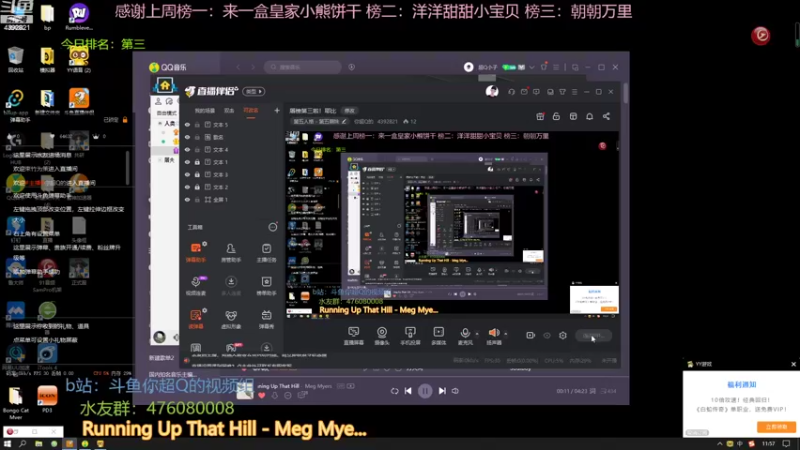Hide the 文本5 layer
The width and height of the screenshot is (800, 450).
pos(187,124)
